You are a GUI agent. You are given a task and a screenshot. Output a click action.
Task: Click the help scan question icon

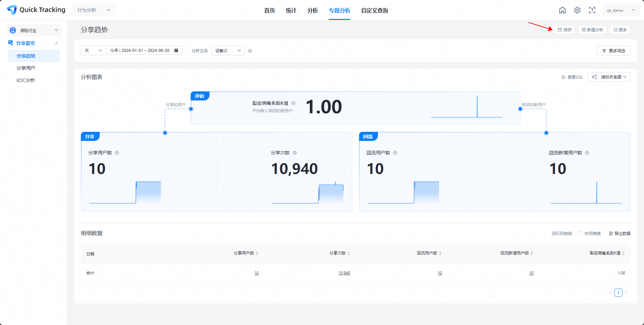tap(592, 10)
